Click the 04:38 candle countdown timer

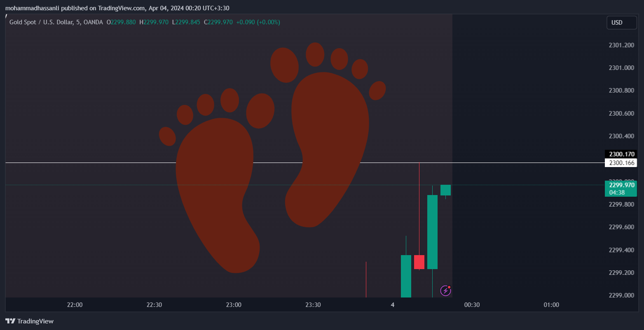coord(617,193)
